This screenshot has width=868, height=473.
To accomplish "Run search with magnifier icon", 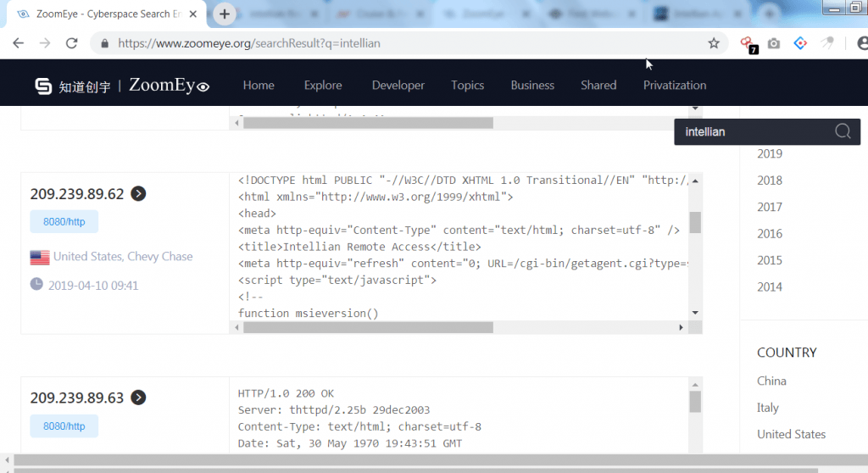I will pyautogui.click(x=843, y=131).
